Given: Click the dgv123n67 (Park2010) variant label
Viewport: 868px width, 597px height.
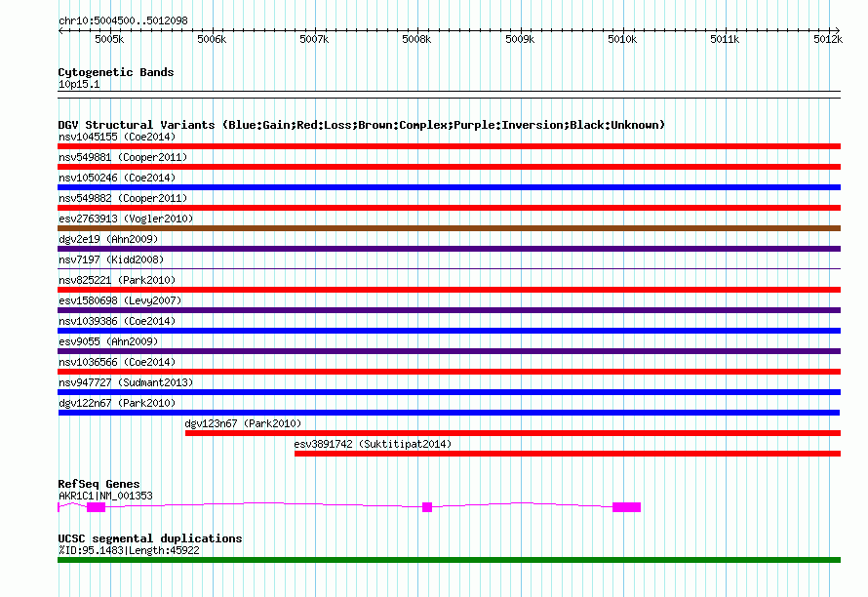Looking at the screenshot, I should 243,423.
